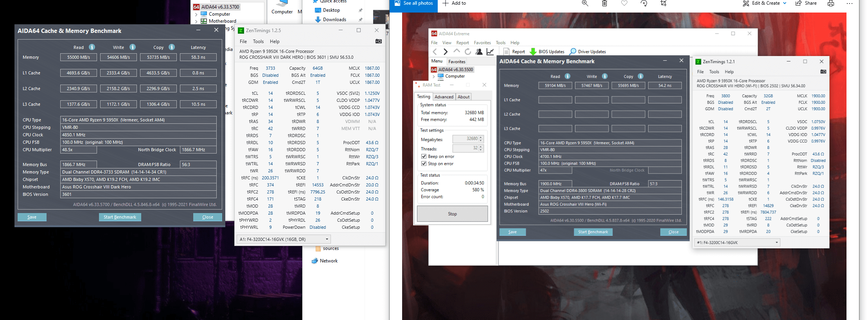Click the Stop button in RAM Test
This screenshot has width=868, height=320.
click(452, 214)
